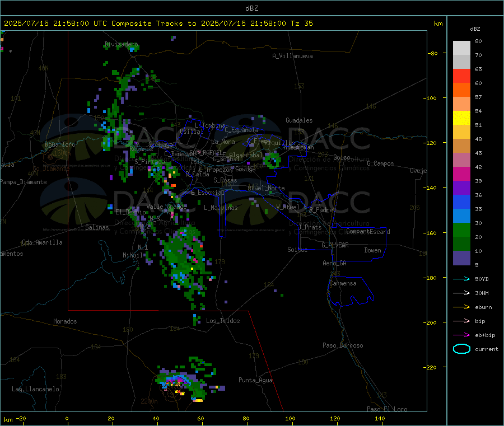Click the 'A_Villanueva' map label
This screenshot has width=504, height=426.
[292, 56]
